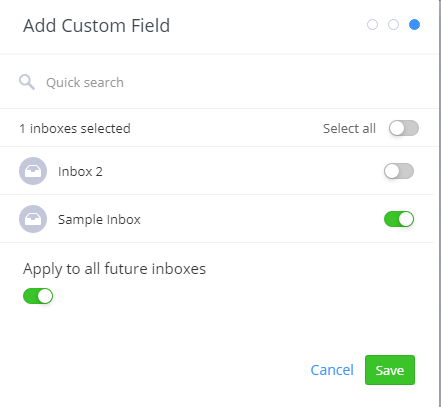Enable the Select all toggle

point(404,128)
